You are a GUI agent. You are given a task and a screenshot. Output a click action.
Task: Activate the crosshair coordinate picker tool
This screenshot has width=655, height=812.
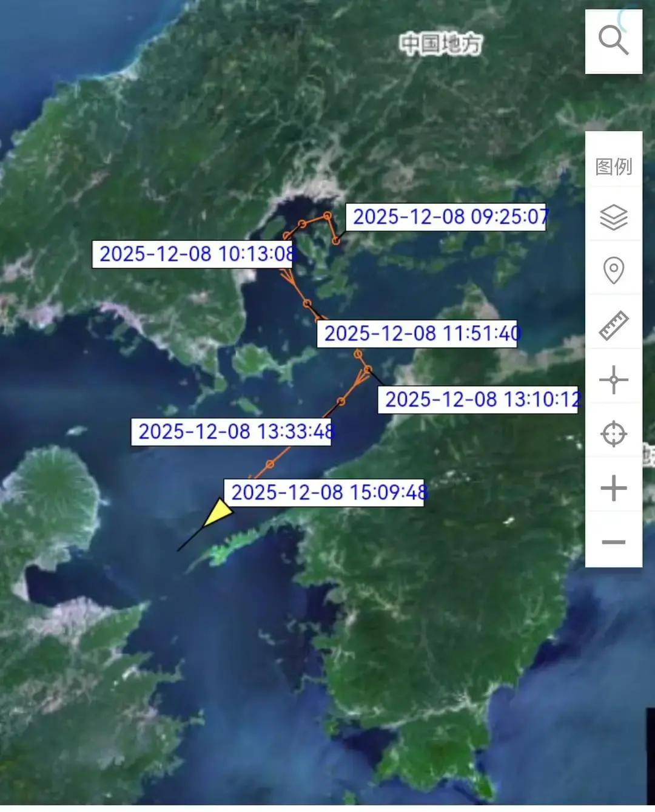point(614,380)
